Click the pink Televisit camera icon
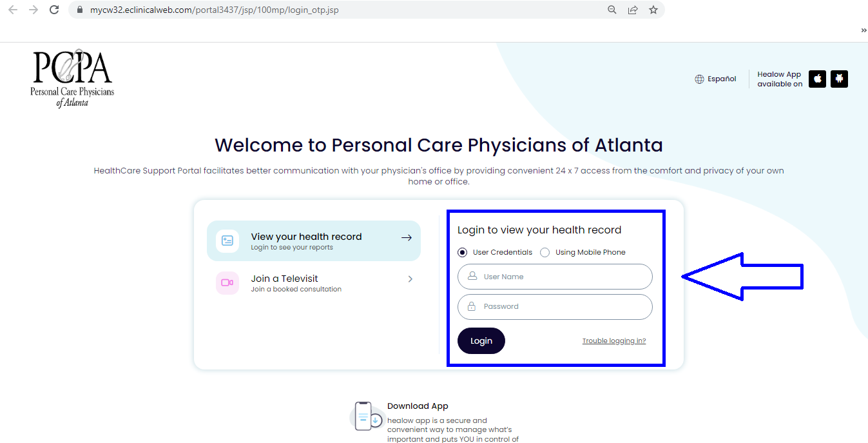 pyautogui.click(x=227, y=283)
